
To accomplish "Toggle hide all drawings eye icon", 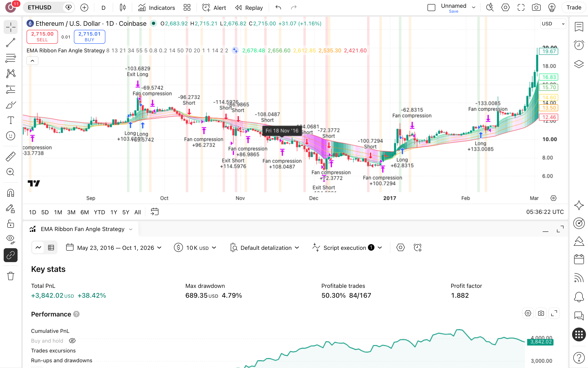I will click(10, 239).
